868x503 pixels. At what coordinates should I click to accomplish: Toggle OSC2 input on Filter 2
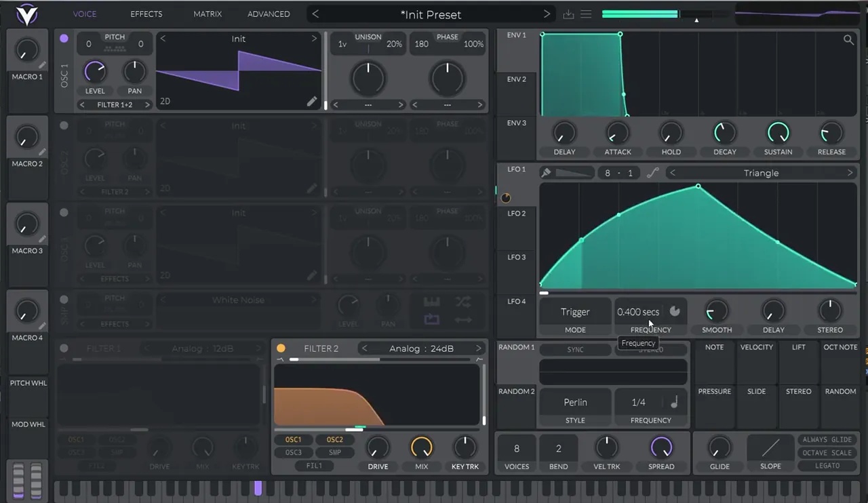[x=335, y=439]
